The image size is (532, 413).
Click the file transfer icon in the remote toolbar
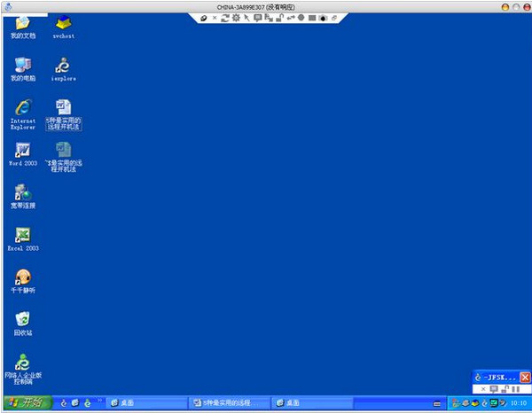(269, 18)
